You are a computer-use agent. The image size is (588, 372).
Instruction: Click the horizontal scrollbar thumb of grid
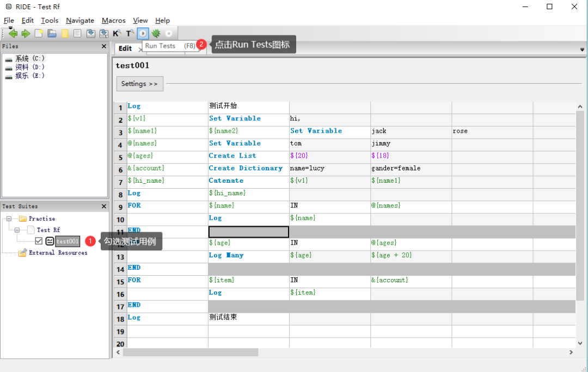click(191, 352)
